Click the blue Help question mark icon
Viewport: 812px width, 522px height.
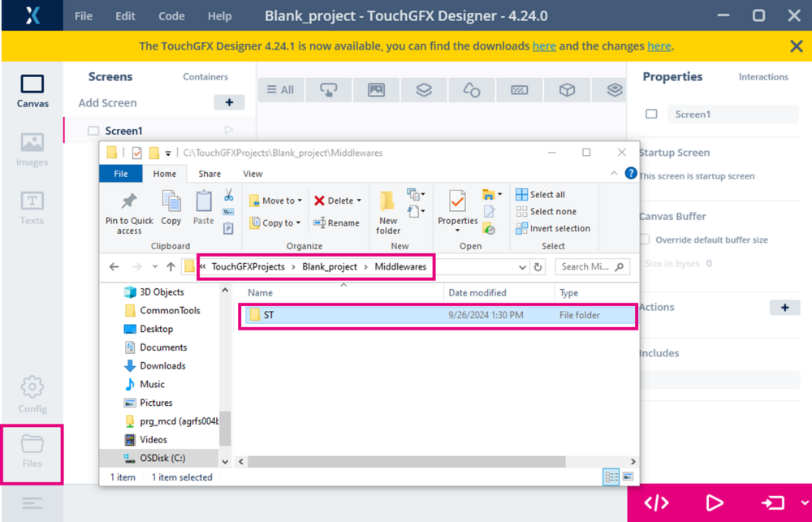click(631, 173)
